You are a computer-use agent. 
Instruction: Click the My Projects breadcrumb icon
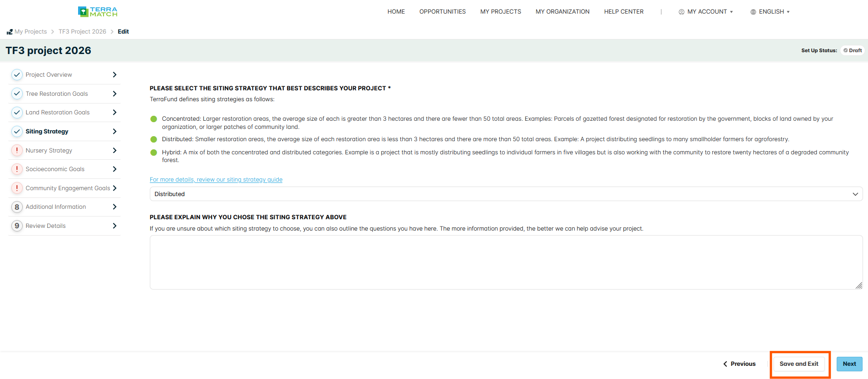[x=10, y=32]
